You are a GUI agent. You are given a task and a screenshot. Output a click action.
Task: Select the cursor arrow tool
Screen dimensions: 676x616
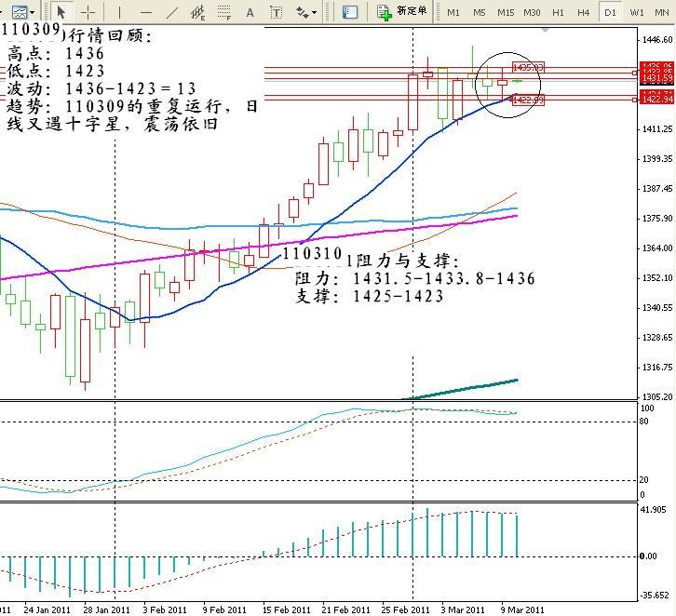(61, 12)
